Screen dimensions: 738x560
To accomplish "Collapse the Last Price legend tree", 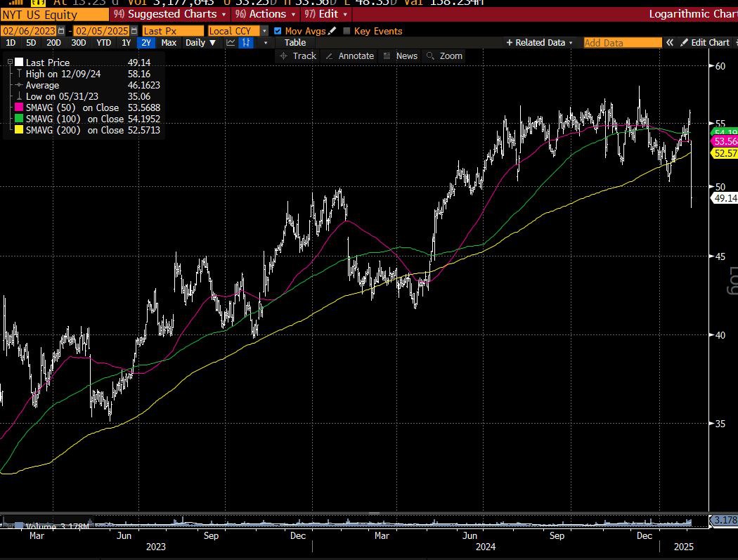I will [10, 63].
